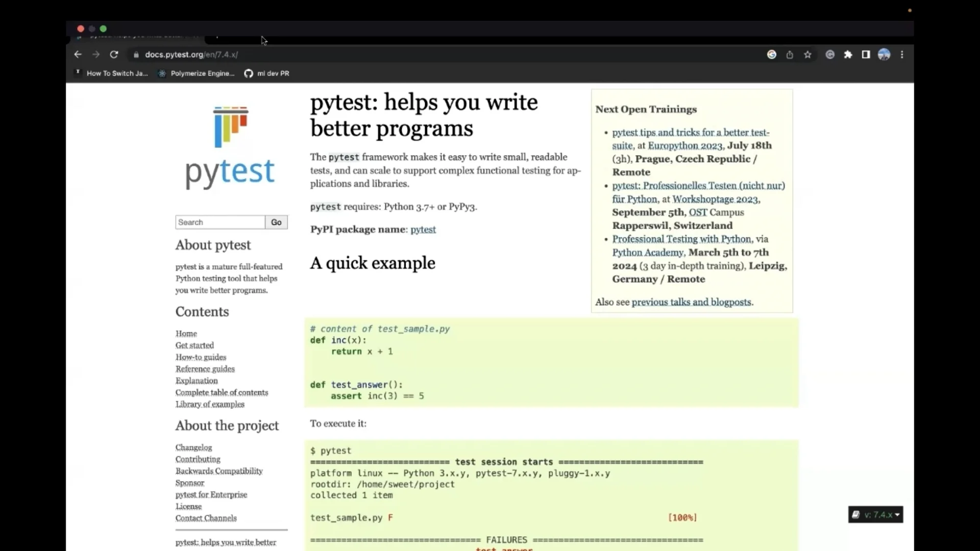This screenshot has height=551, width=980.
Task: Reload the page with the refresh icon
Action: tap(114, 55)
